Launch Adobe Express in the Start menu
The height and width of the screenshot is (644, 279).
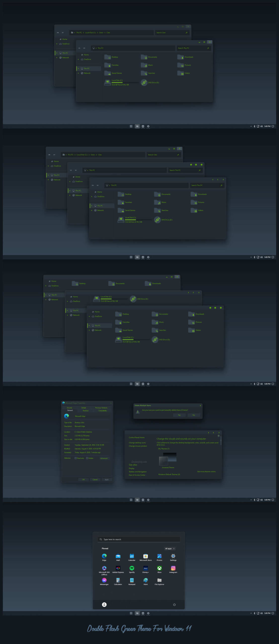coord(118,568)
